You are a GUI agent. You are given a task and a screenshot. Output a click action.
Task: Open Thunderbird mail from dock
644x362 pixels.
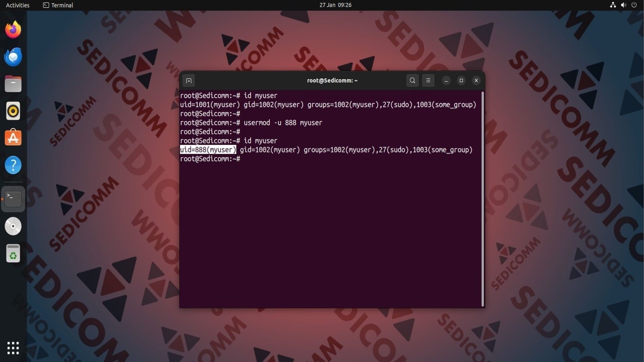tap(13, 57)
